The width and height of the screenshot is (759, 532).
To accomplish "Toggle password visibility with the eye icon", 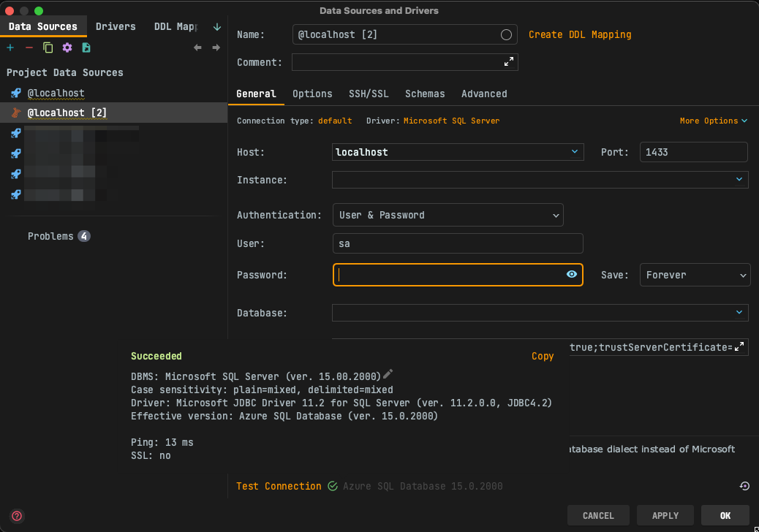I will pyautogui.click(x=572, y=274).
